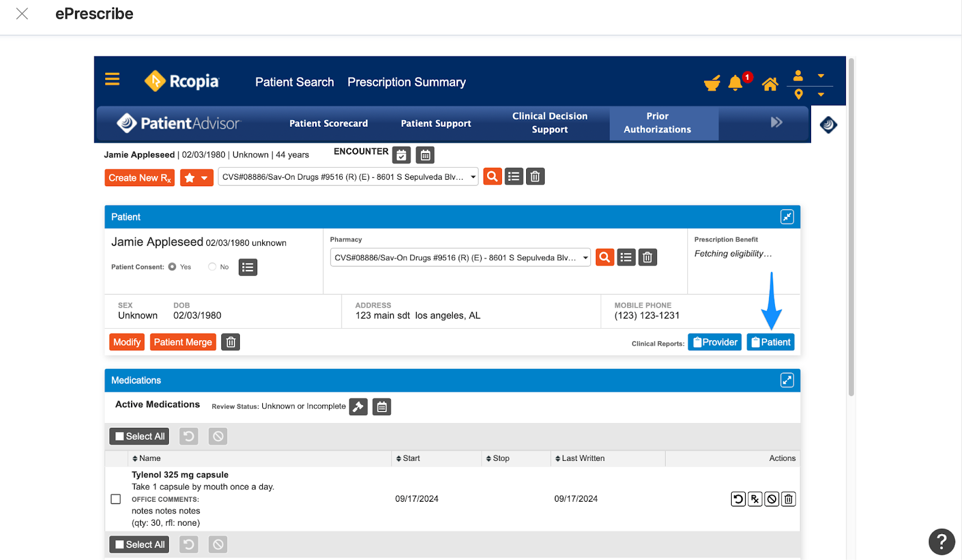Screen dimensions: 962x560
Task: Open the pharmacy search magnifier
Action: pyautogui.click(x=604, y=257)
